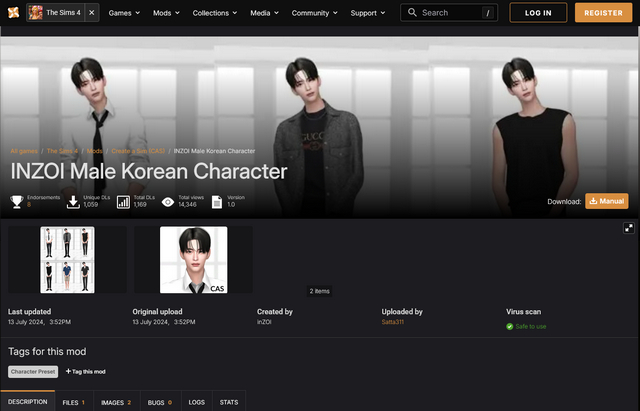Click the Nexus Mods logo icon

tap(13, 13)
